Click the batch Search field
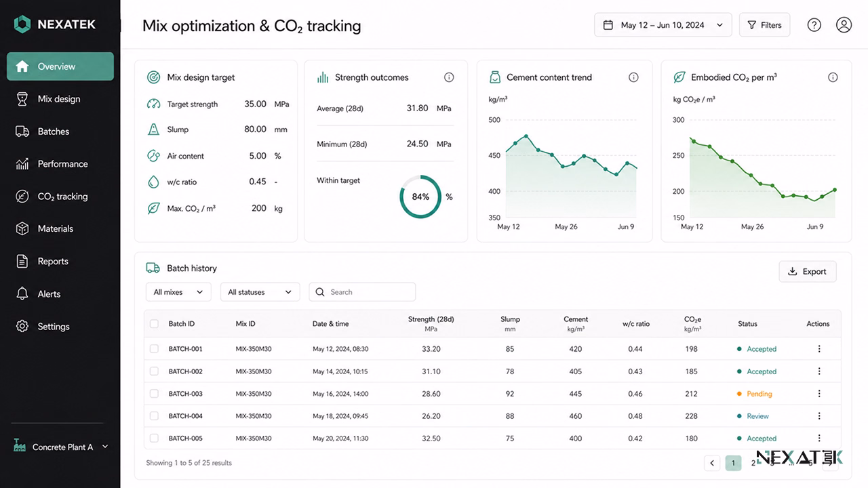The image size is (868, 488). [x=362, y=292]
